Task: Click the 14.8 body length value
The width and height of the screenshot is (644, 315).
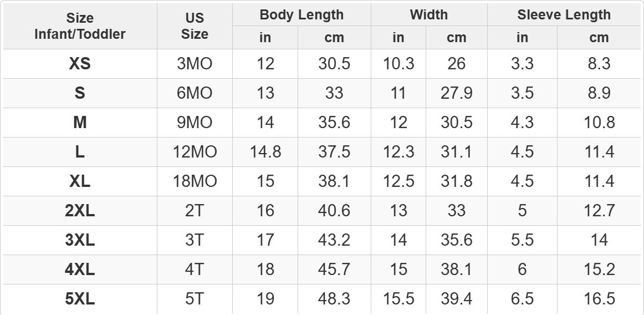Action: pyautogui.click(x=265, y=152)
